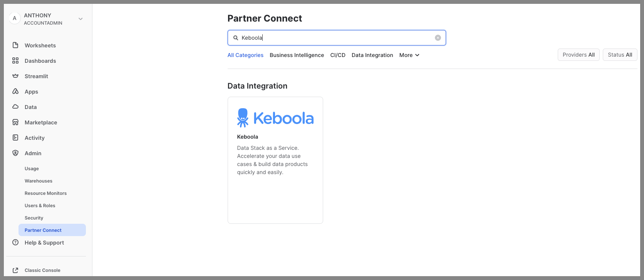Go to Marketplace
The width and height of the screenshot is (644, 280).
pos(41,122)
